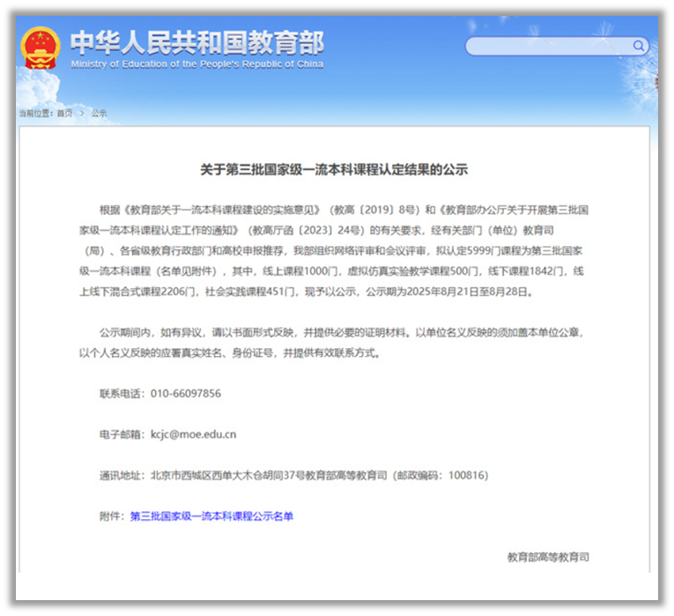Click the announcement headline 关于第三批国家级一流本科课程认定结果的公示
674x616 pixels.
334,170
